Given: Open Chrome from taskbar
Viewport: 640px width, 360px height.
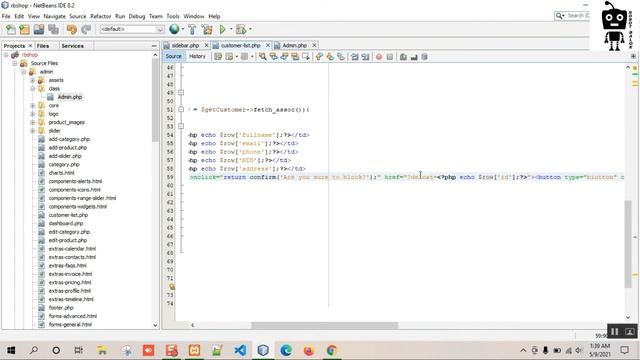Looking at the screenshot, I should click(x=331, y=350).
